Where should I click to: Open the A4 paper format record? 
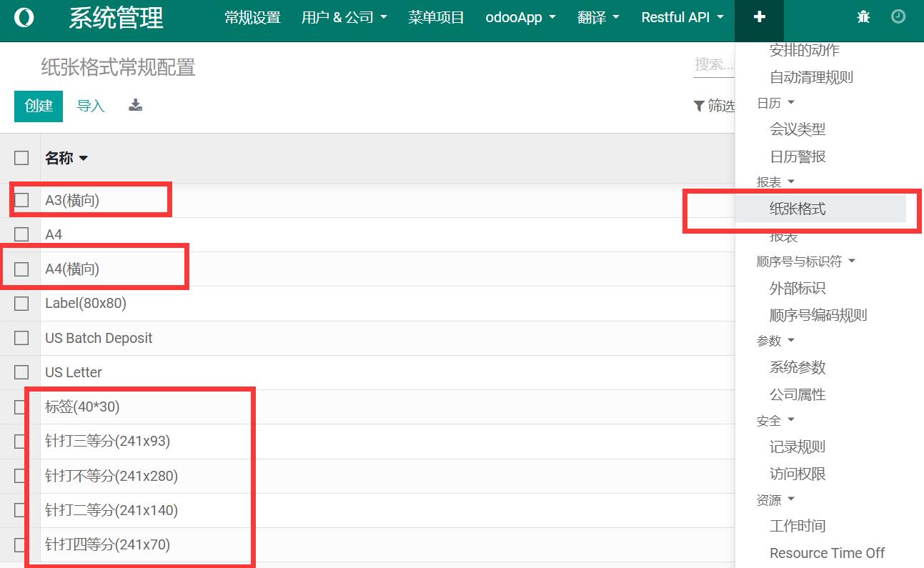click(x=54, y=235)
